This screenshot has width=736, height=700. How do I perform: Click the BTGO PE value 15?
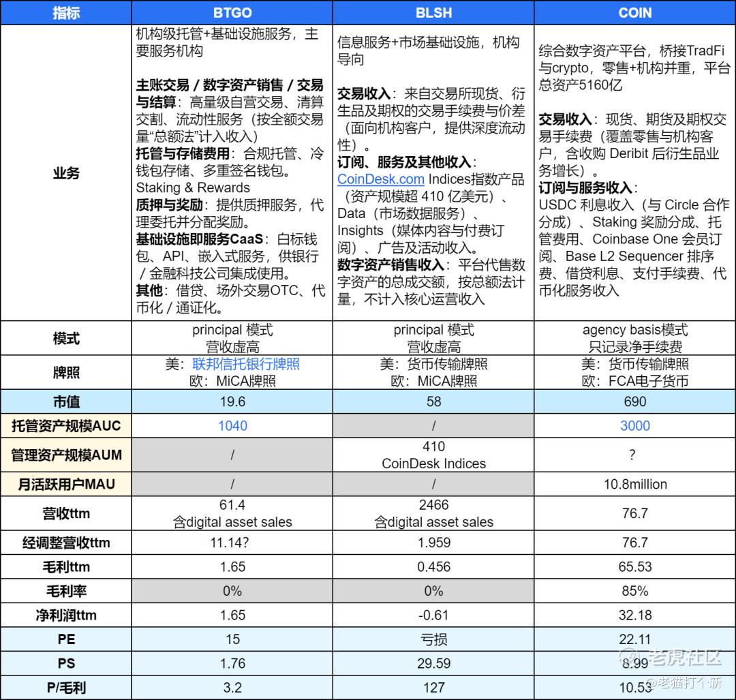[232, 639]
